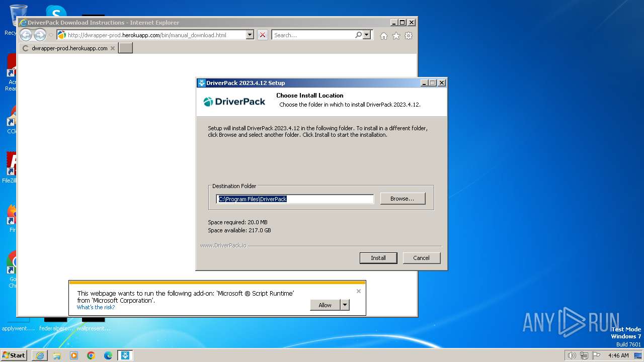
Task: Click the 'Space required: 20.0 MB' text
Action: 237,222
